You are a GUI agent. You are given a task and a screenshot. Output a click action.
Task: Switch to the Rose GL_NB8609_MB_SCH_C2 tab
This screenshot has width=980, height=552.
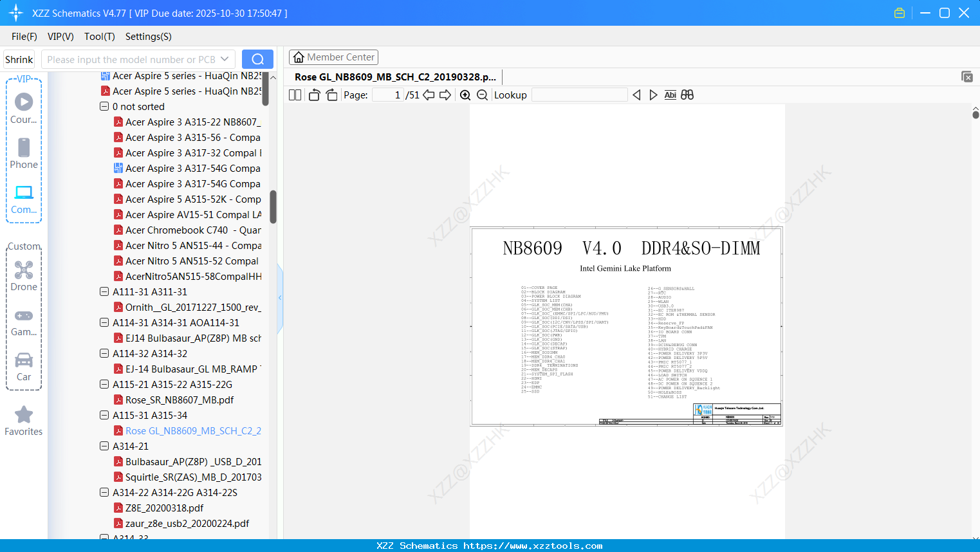[395, 77]
